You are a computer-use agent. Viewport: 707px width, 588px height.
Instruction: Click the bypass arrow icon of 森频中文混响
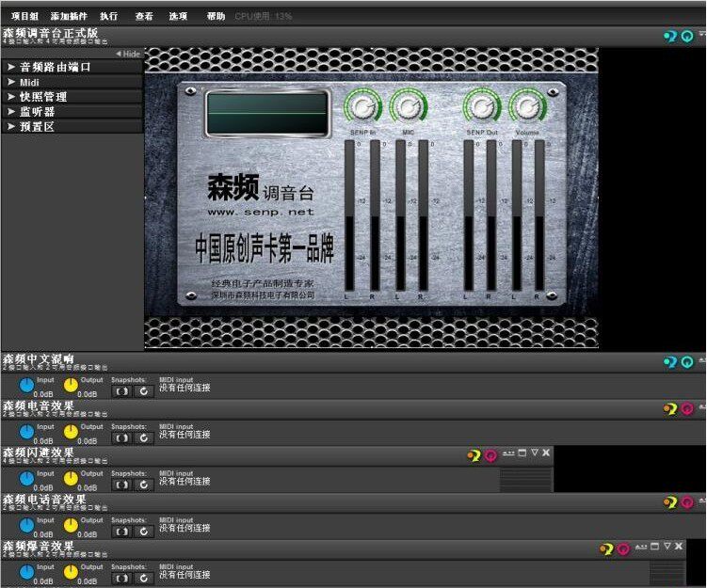click(x=670, y=362)
